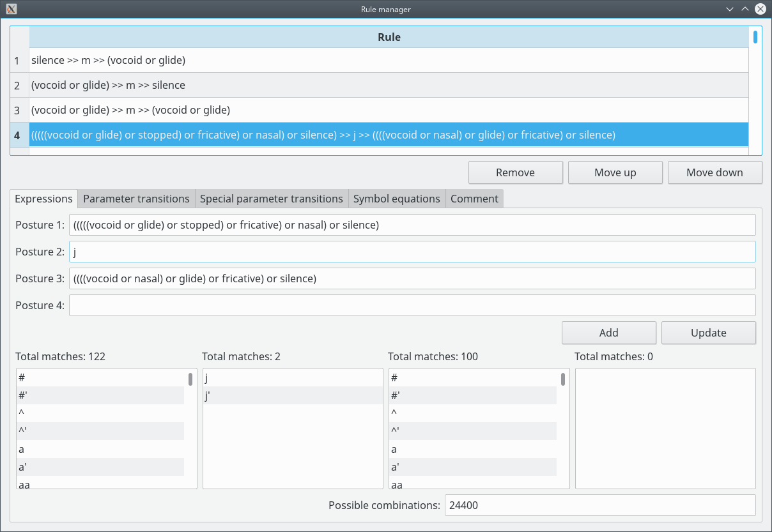
Task: Click the Add button
Action: coord(608,333)
